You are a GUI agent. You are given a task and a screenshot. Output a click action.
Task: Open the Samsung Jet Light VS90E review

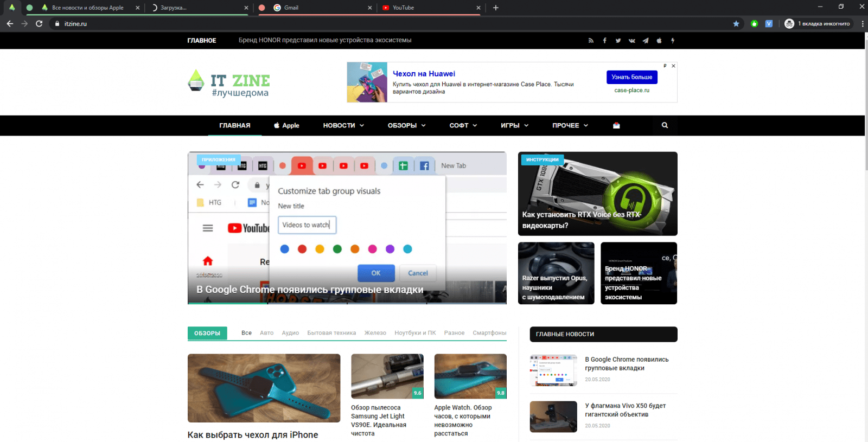click(x=387, y=396)
